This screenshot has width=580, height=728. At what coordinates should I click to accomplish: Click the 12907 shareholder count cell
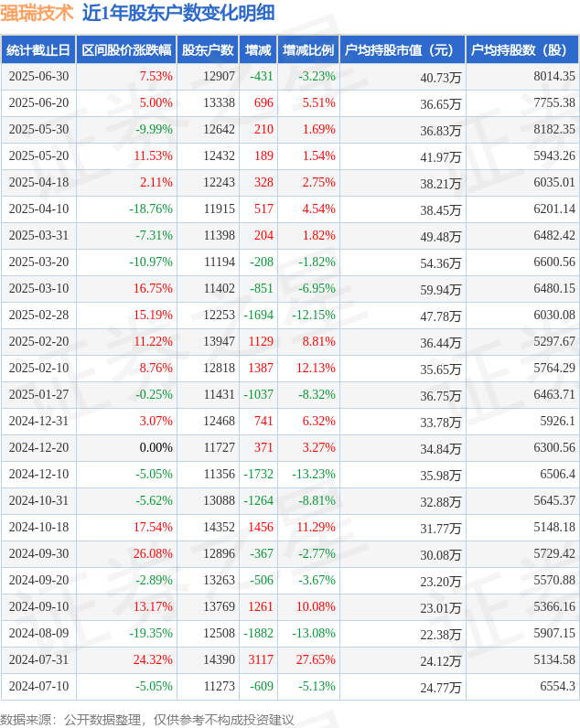pos(220,76)
